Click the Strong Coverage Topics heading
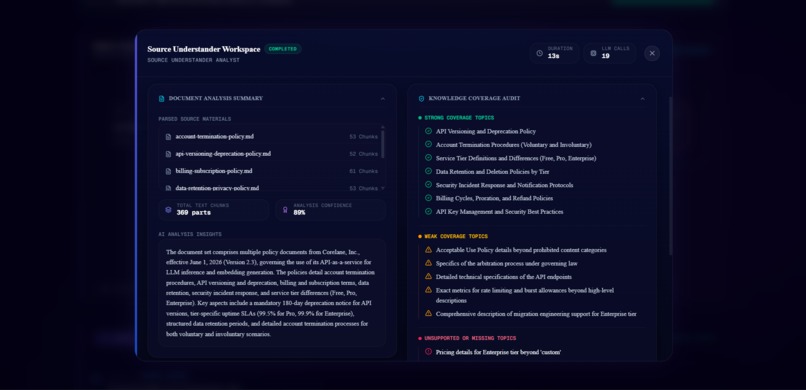Viewport: 806px width, 390px height. point(459,118)
